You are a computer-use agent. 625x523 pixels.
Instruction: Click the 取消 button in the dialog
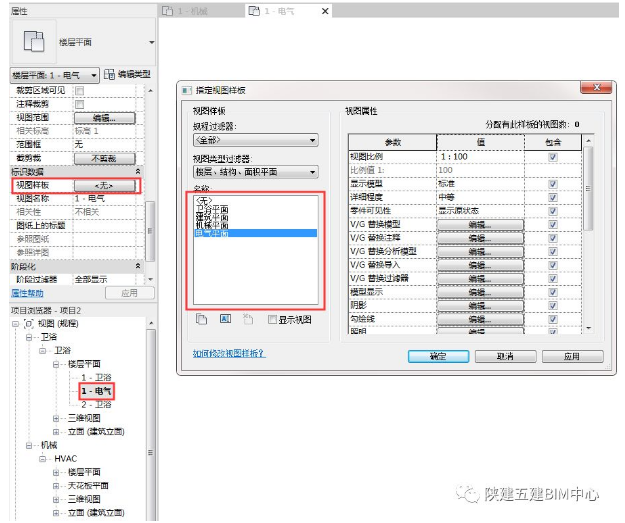click(505, 356)
